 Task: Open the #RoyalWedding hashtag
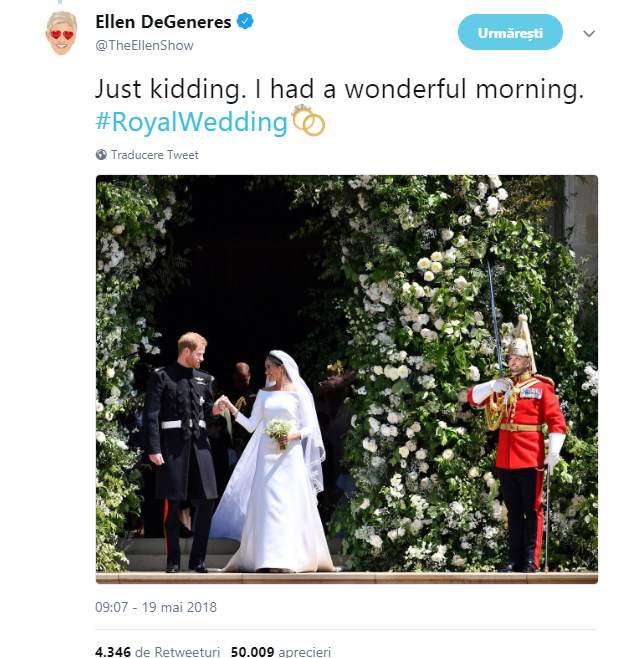tap(191, 122)
